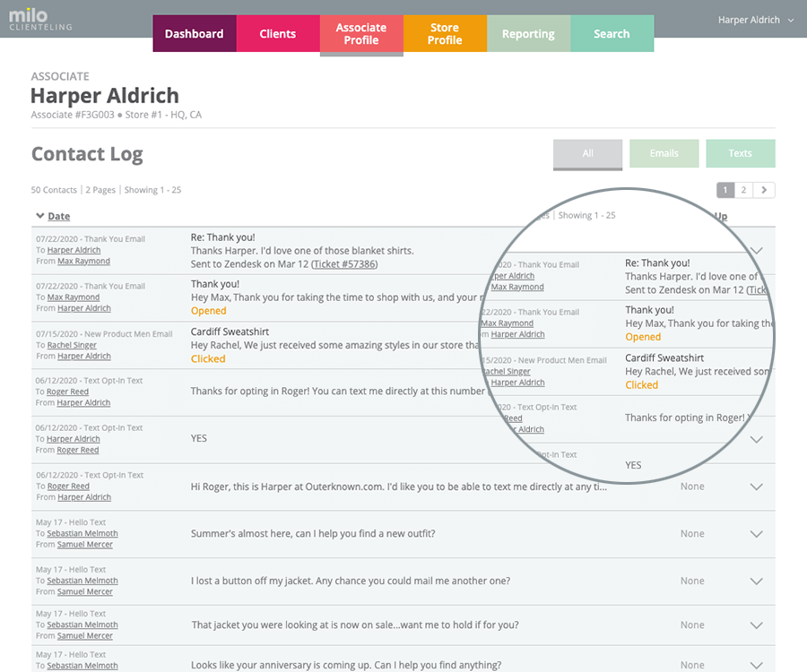Open Ticket #57386 link
This screenshot has height=672, width=807.
coord(344,264)
